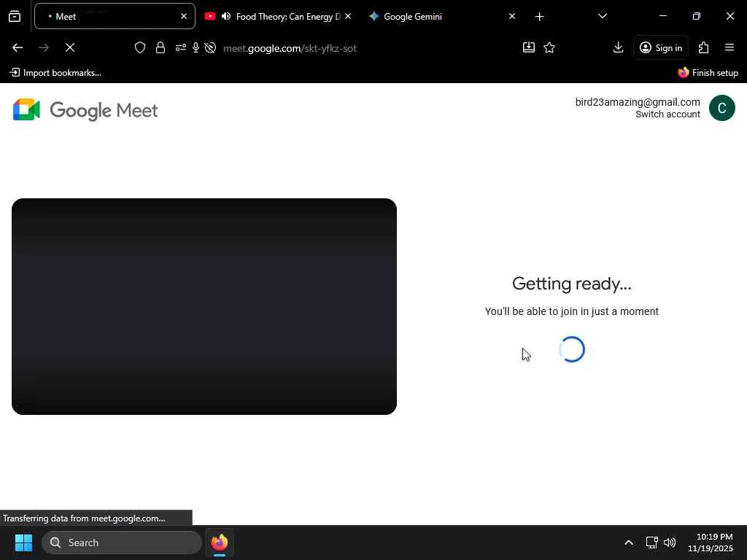Close the Food Theory tab
Screen dimensions: 747x560
[x=348, y=16]
